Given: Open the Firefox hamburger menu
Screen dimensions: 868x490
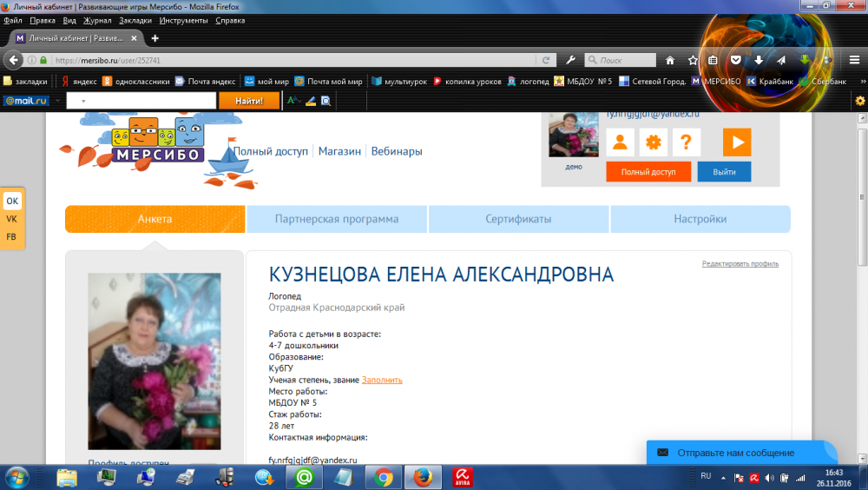Looking at the screenshot, I should [x=854, y=60].
